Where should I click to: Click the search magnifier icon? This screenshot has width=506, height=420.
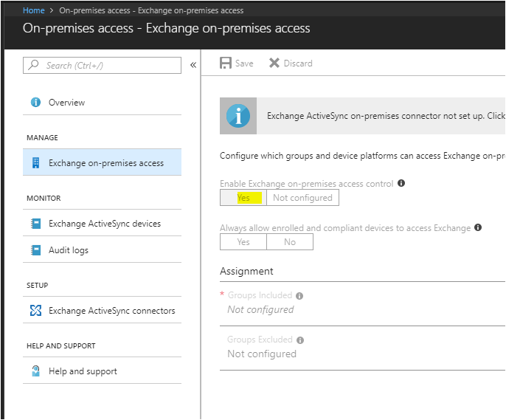coord(33,65)
